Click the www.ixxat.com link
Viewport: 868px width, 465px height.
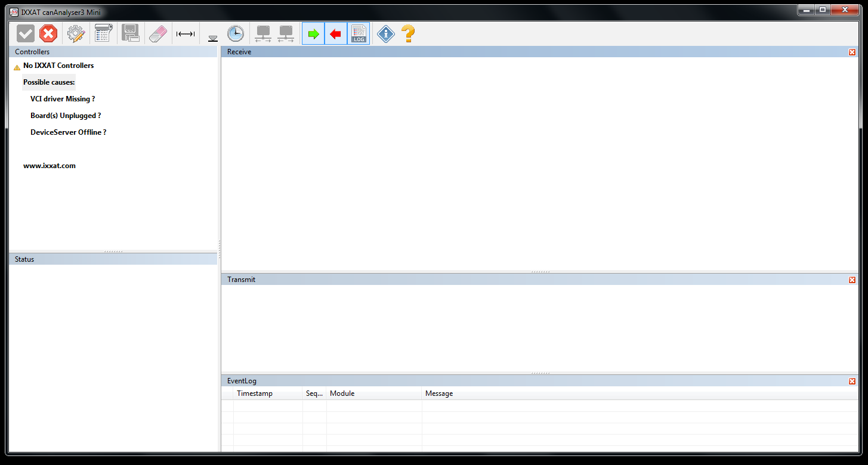[50, 166]
